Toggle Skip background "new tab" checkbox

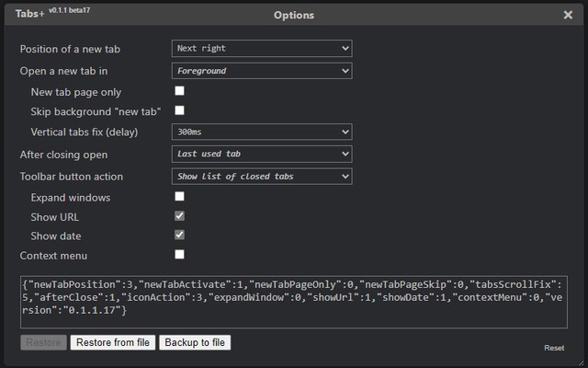[180, 110]
